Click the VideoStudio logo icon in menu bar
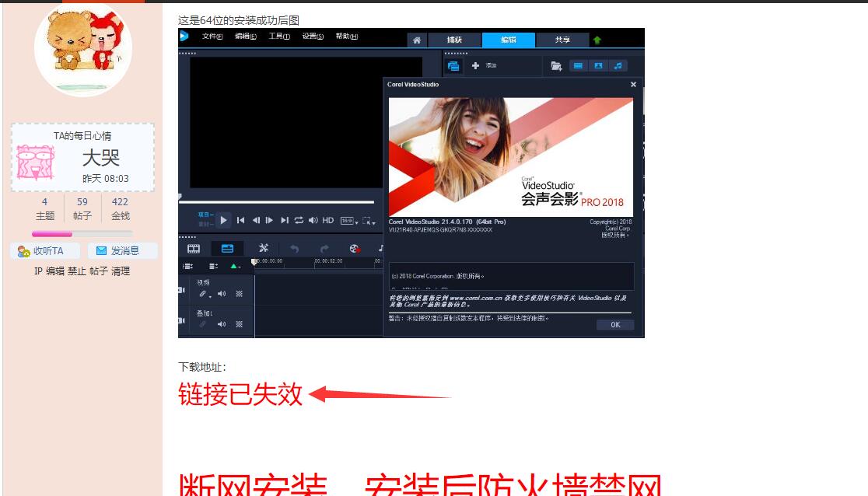This screenshot has width=868, height=496. point(184,36)
